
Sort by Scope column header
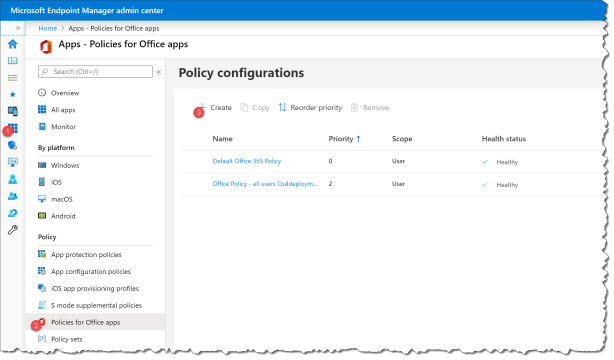coord(402,139)
